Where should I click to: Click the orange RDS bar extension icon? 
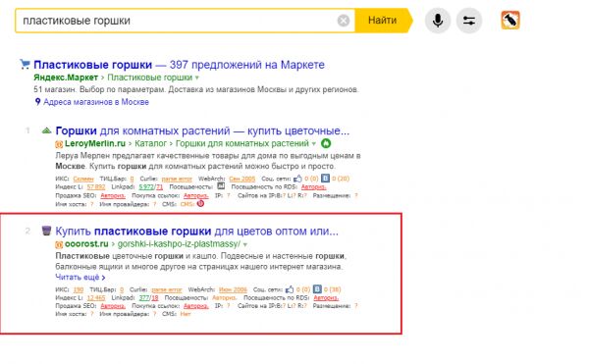pos(510,20)
